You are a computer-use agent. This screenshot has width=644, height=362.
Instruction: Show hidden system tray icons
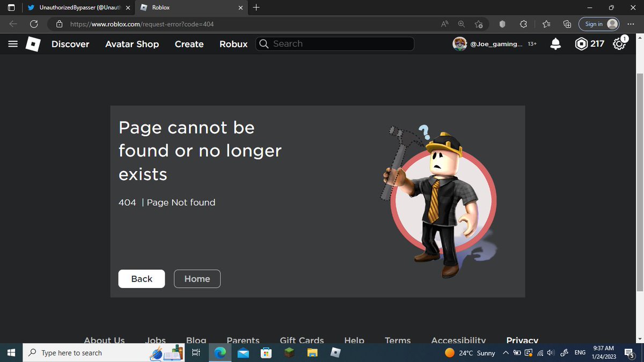coord(506,353)
